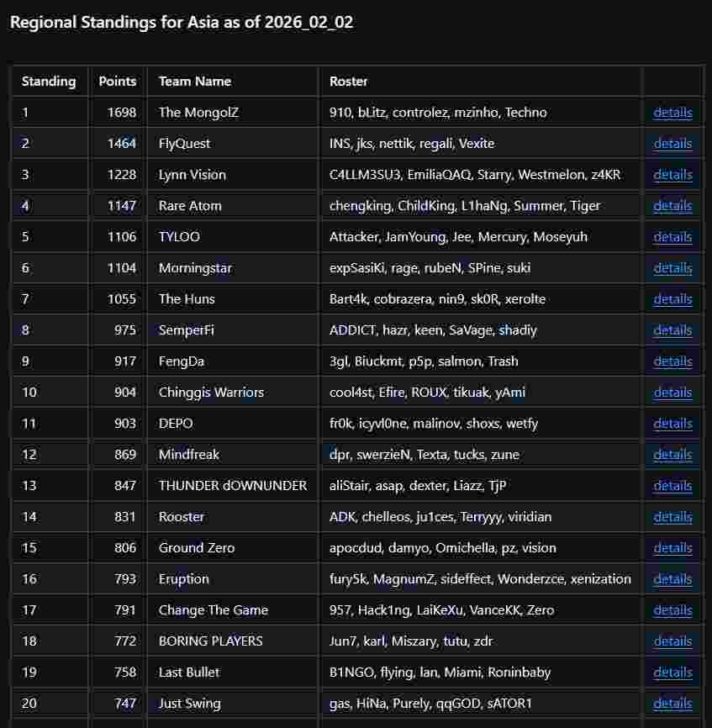View Mindfreak team details

coord(672,455)
